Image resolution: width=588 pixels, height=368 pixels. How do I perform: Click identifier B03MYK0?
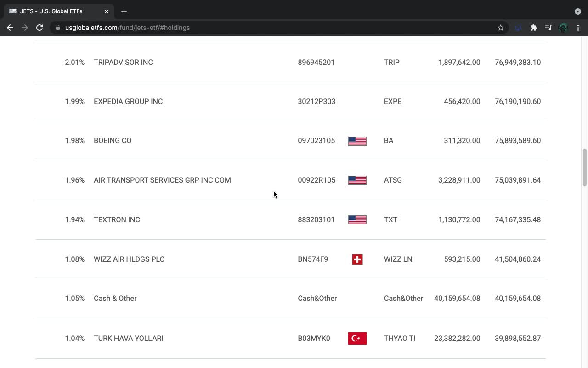[314, 338]
